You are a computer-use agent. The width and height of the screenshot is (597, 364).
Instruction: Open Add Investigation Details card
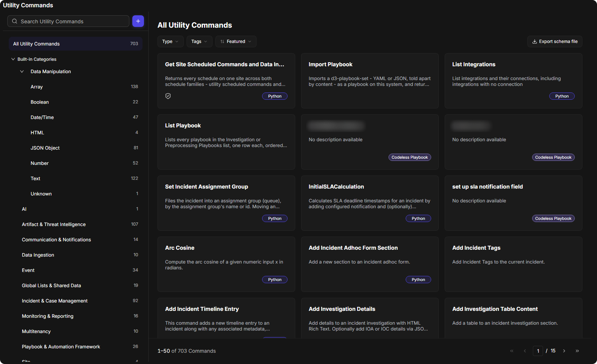pos(370,318)
